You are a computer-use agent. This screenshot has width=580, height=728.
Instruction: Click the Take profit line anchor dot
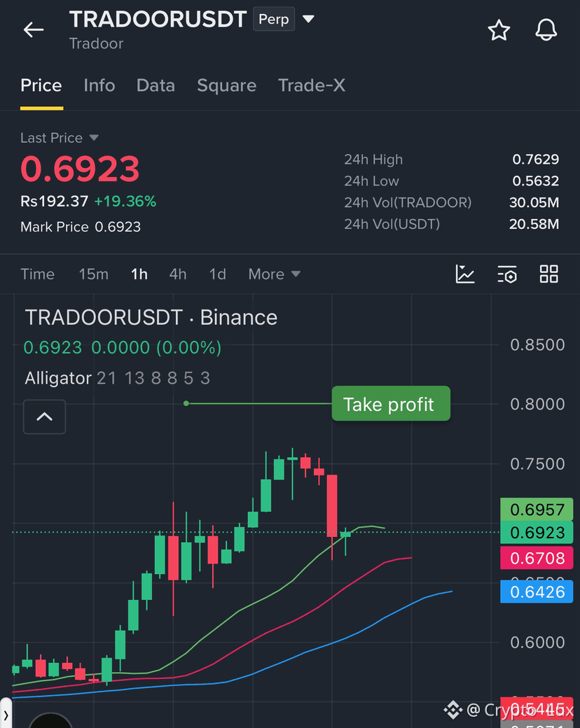[x=186, y=403]
